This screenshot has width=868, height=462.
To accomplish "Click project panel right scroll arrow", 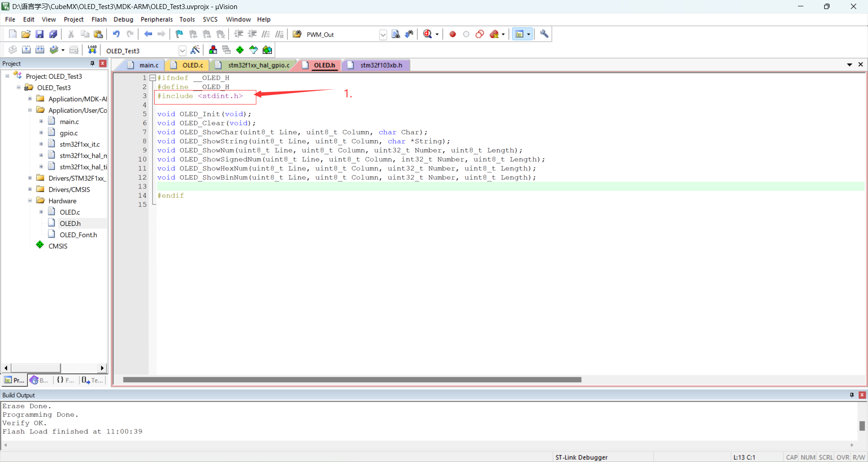I will coord(102,368).
